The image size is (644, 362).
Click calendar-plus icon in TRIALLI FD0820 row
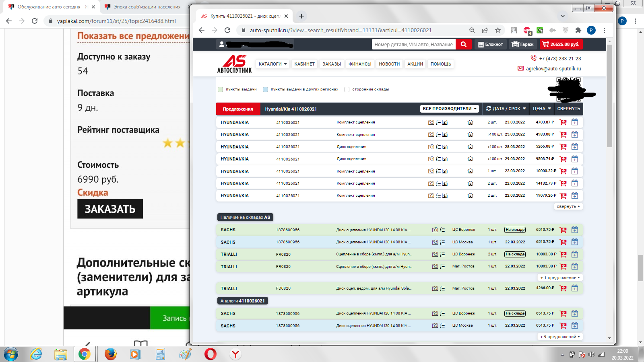click(x=574, y=288)
